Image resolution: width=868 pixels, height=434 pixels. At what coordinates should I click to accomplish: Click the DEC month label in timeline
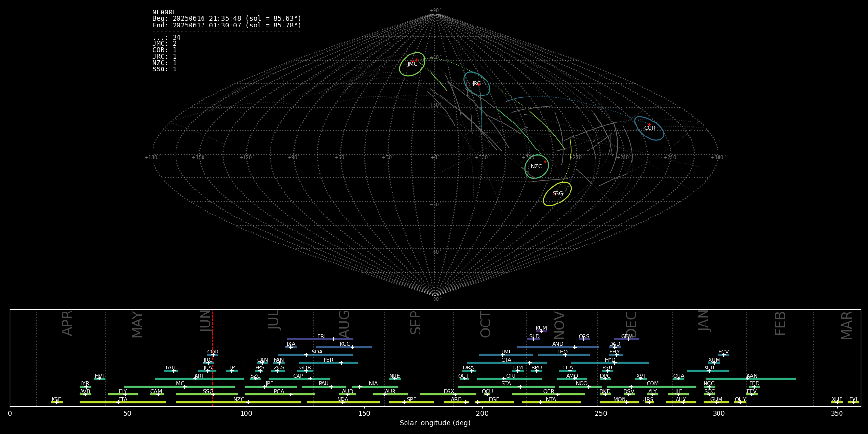pos(631,324)
